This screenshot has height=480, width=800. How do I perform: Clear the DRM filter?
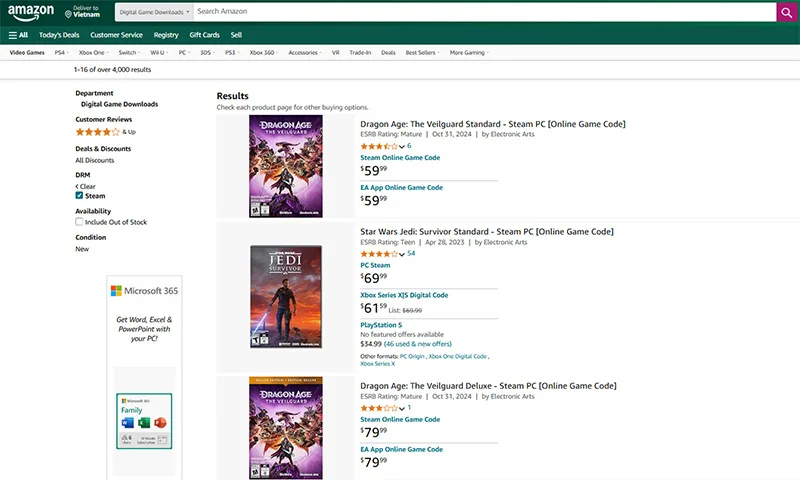pos(86,187)
